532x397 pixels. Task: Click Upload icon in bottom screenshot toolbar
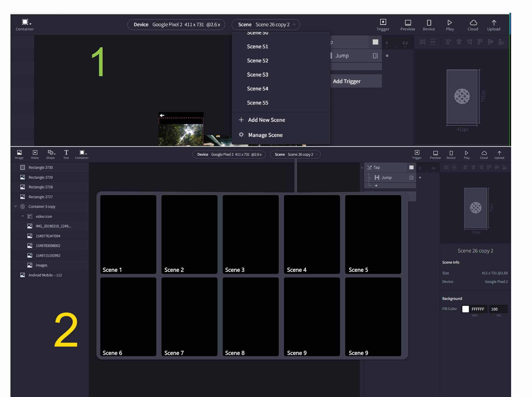pyautogui.click(x=499, y=154)
